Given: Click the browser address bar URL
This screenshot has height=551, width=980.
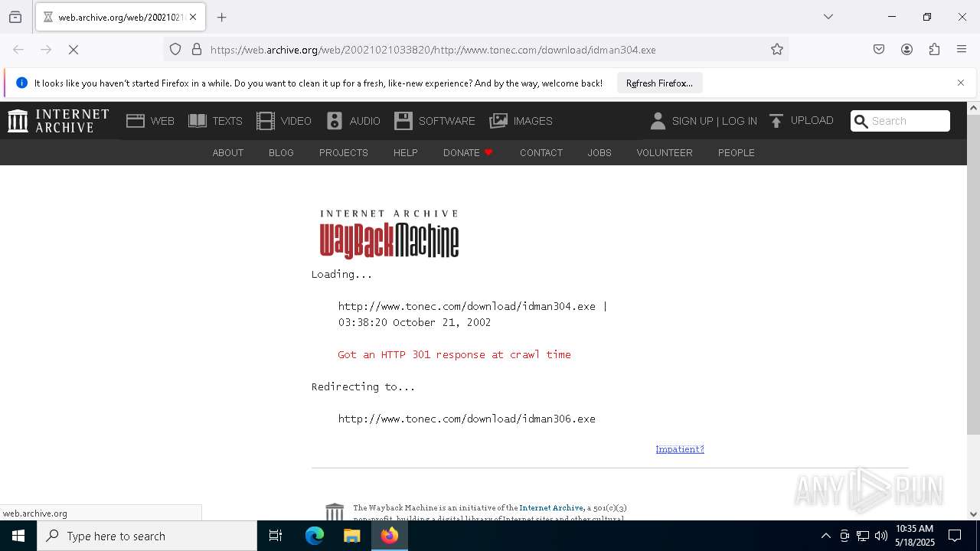Looking at the screenshot, I should [433, 50].
